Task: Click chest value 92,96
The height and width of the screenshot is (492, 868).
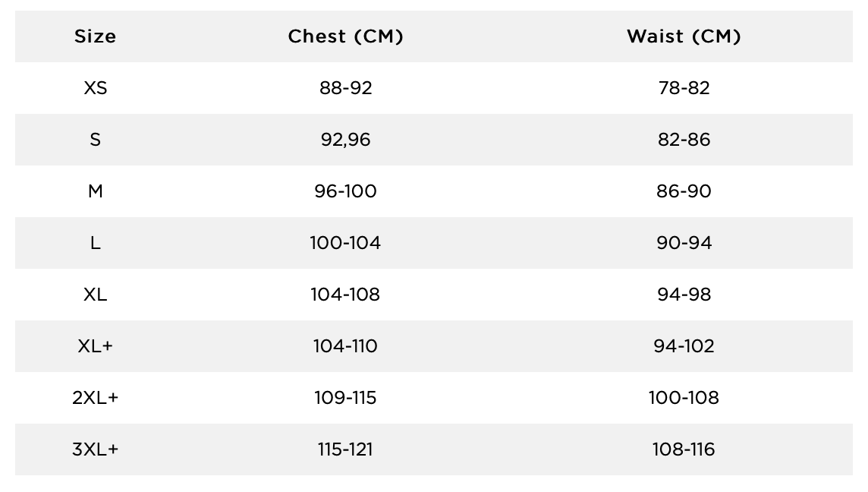Action: pyautogui.click(x=345, y=140)
